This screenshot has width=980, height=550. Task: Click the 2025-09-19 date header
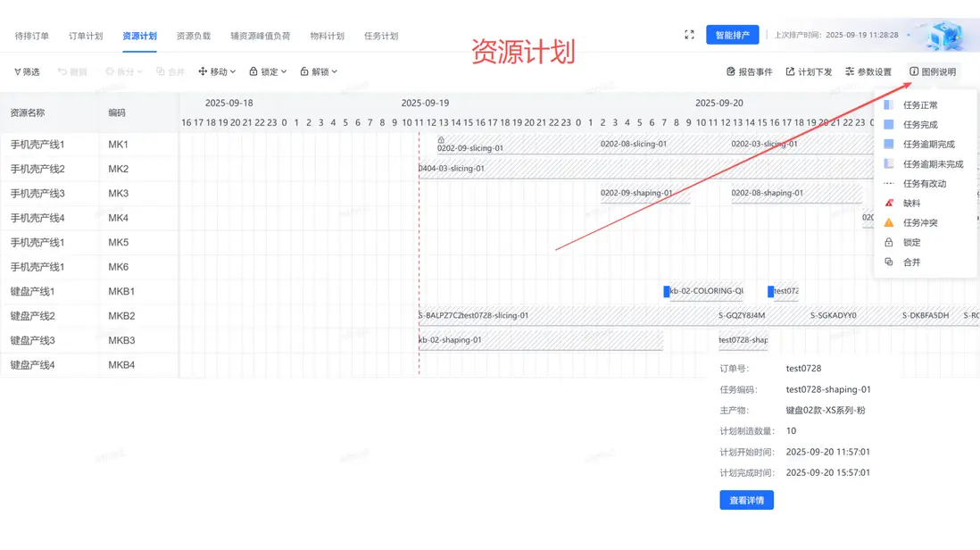coord(425,104)
